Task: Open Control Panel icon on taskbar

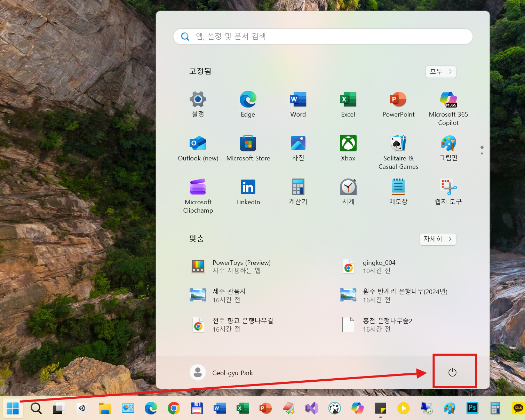Action: pos(128,408)
